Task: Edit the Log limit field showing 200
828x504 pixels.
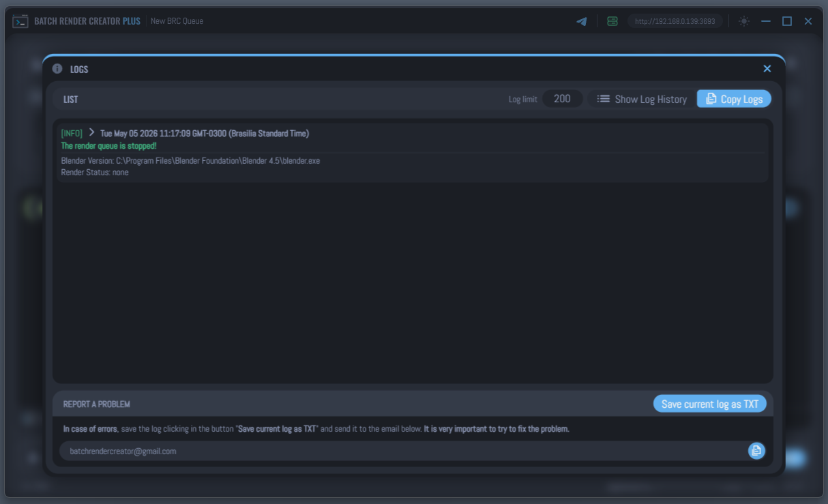Action: 562,99
